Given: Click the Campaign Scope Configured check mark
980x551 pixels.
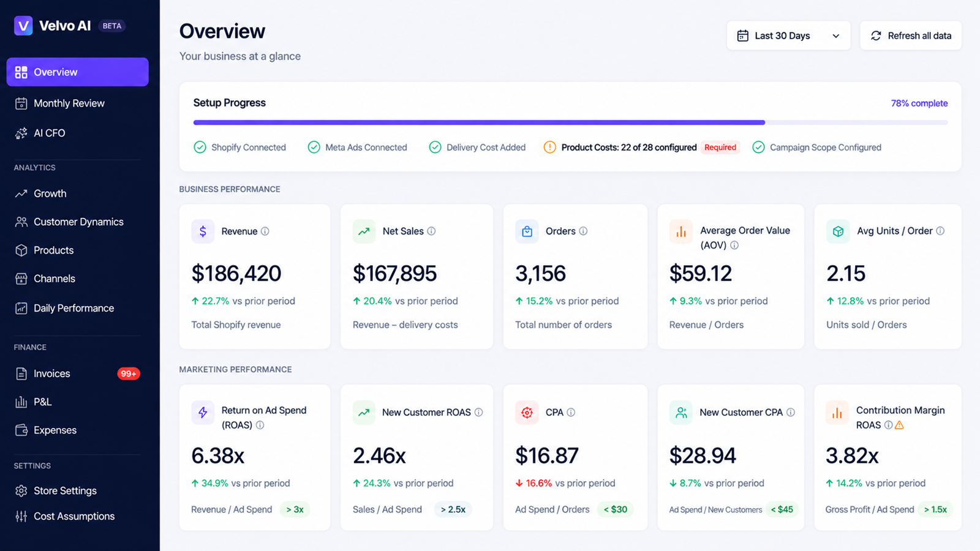Looking at the screenshot, I should (x=758, y=148).
